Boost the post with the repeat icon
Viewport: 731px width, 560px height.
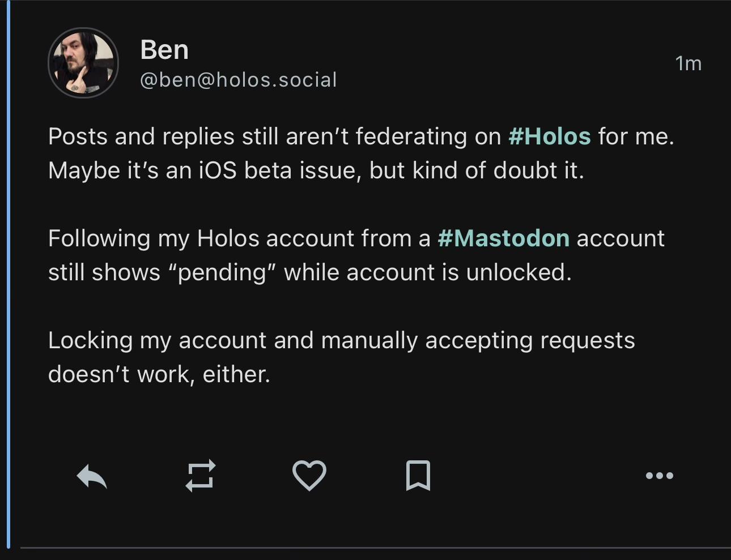pos(201,475)
